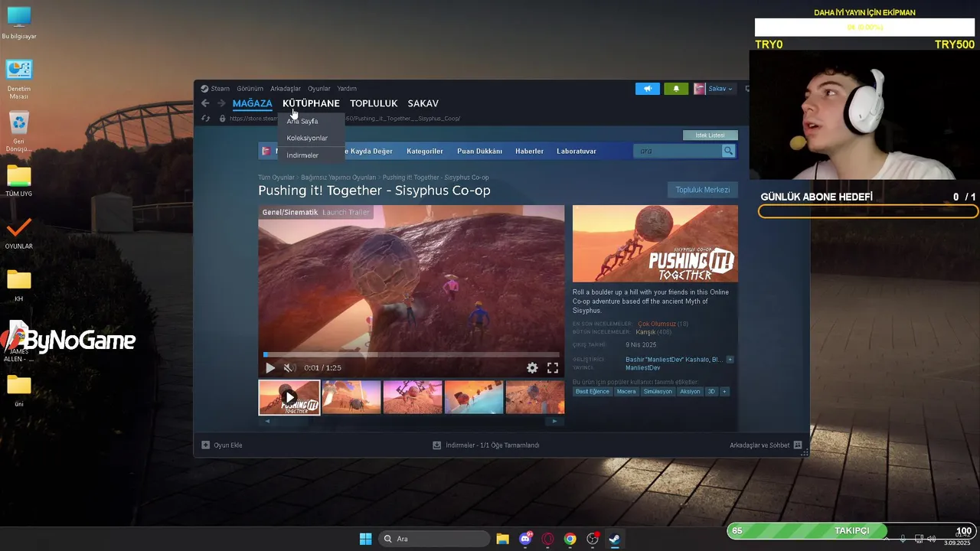Viewport: 980px width, 551px height.
Task: Open the Arkadaşlar menu
Action: click(286, 89)
